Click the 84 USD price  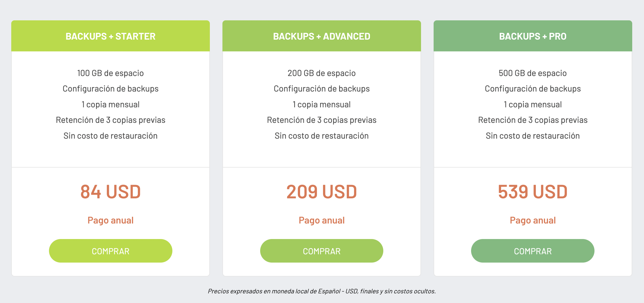point(111,192)
